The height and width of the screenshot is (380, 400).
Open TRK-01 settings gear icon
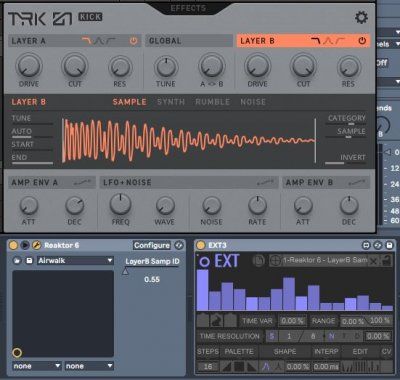(x=361, y=17)
